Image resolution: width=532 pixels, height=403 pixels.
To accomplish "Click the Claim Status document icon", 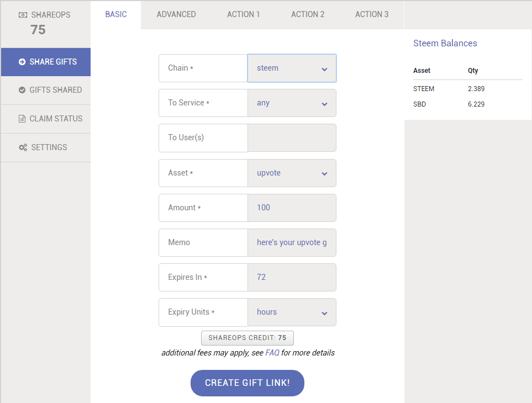I will coord(22,119).
